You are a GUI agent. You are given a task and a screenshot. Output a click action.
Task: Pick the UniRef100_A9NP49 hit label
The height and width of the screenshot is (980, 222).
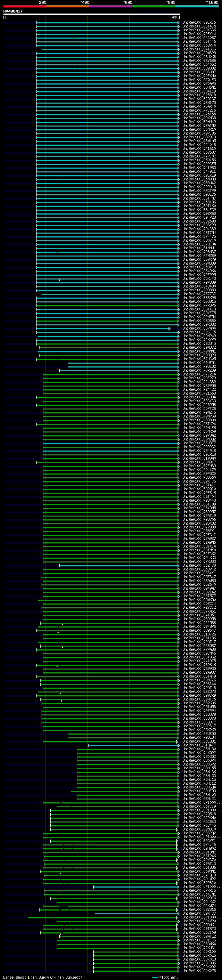click(199, 336)
